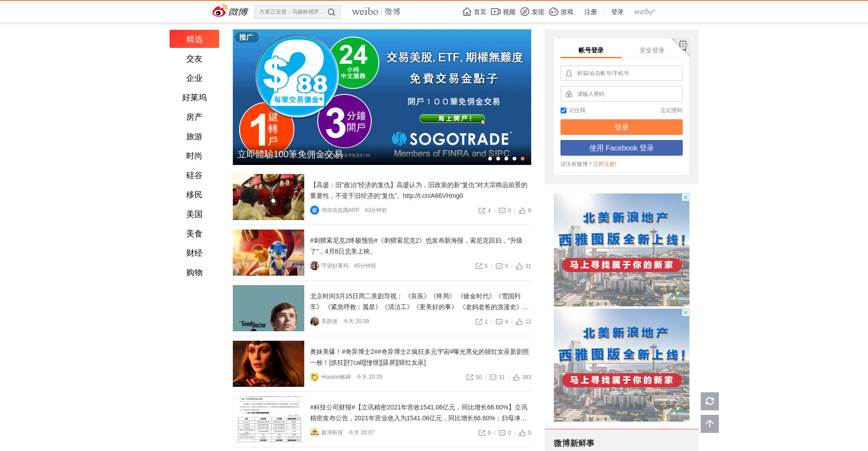Open the Good Doctor thumbnail

coord(269,308)
